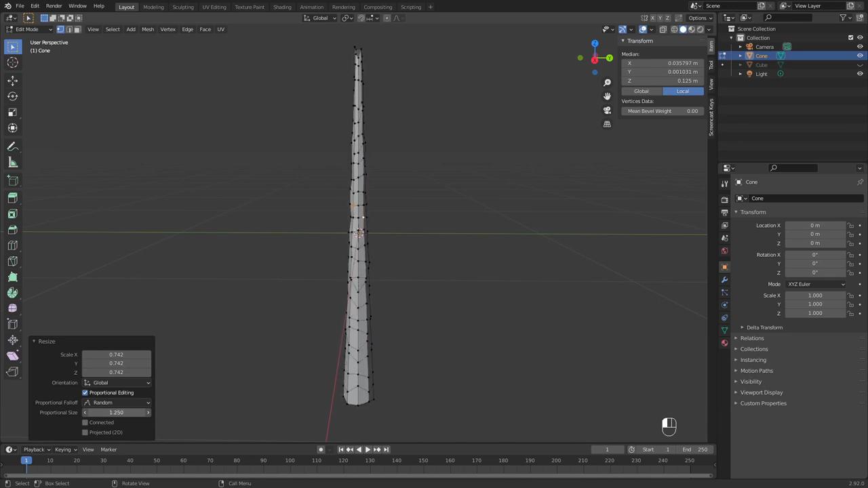Open the Playback popover in timeline
This screenshot has height=488, width=868.
coord(37,449)
